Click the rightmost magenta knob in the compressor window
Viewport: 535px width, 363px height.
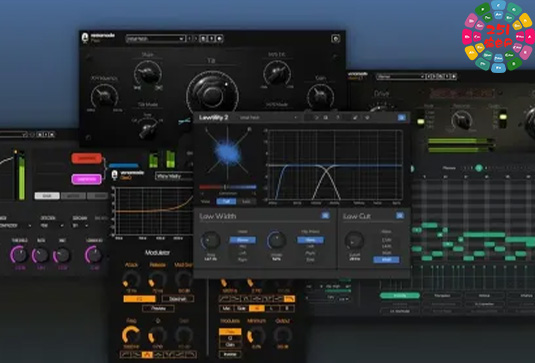click(x=94, y=255)
